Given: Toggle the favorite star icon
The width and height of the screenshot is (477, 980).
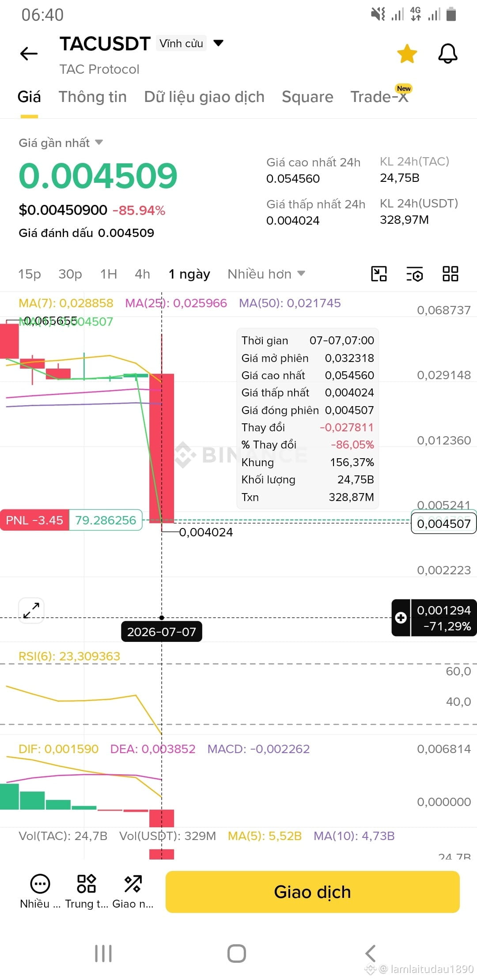Looking at the screenshot, I should [x=407, y=54].
